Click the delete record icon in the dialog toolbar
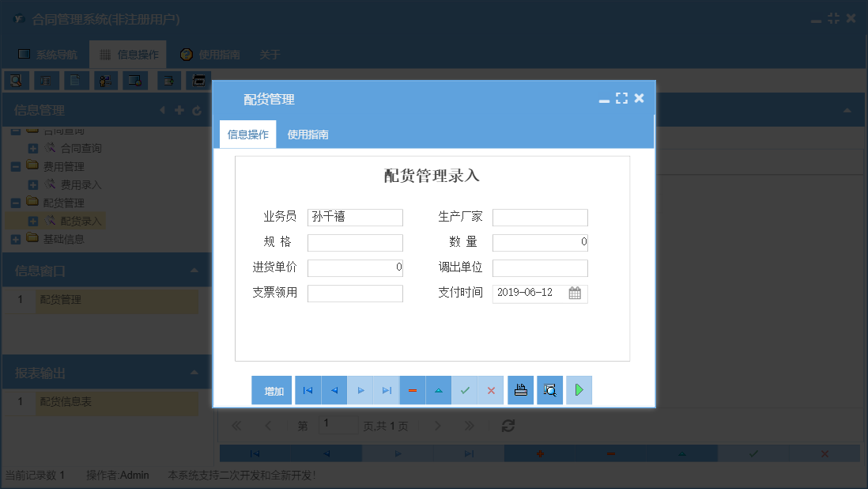This screenshot has width=868, height=489. click(x=412, y=390)
